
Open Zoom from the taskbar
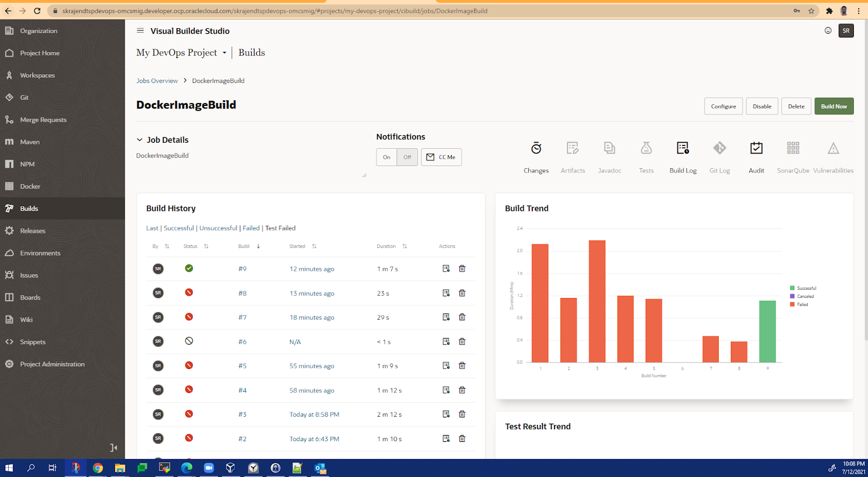tap(209, 468)
